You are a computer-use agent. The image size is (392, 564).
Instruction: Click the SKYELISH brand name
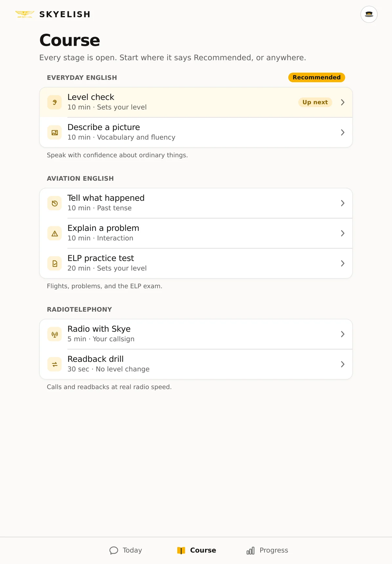tap(65, 14)
